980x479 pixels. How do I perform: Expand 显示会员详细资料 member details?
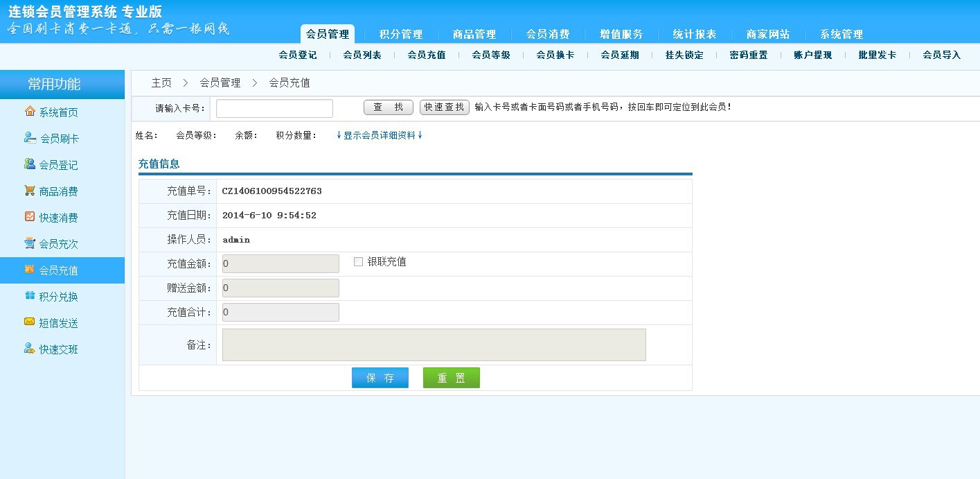pos(379,135)
